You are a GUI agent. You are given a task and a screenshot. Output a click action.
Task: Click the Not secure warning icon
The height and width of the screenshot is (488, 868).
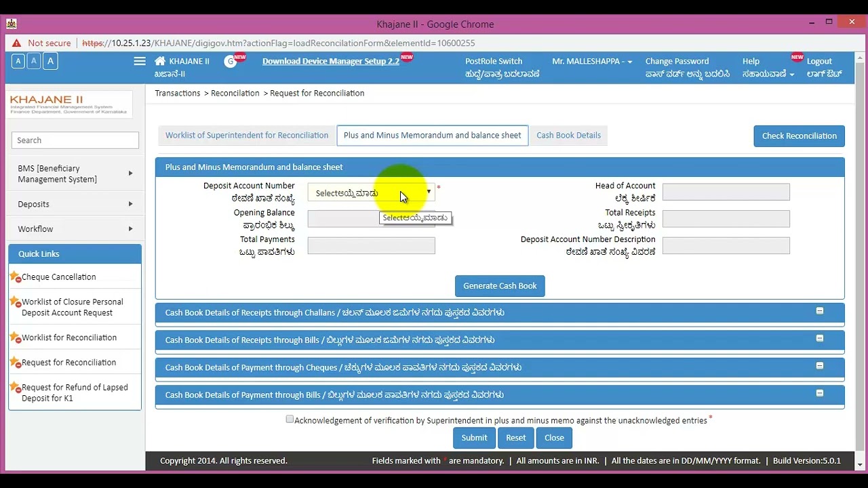pos(16,43)
